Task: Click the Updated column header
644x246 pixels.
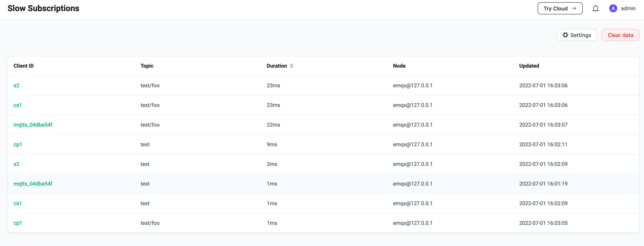Action: tap(529, 66)
